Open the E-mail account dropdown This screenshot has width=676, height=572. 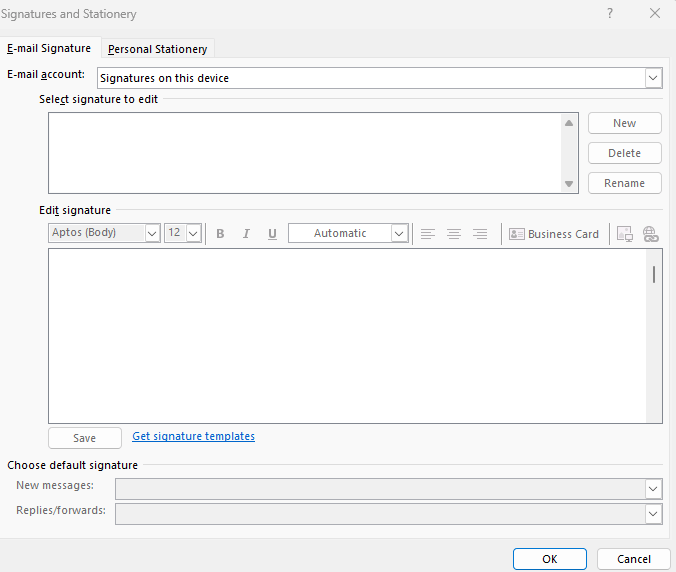click(x=653, y=78)
